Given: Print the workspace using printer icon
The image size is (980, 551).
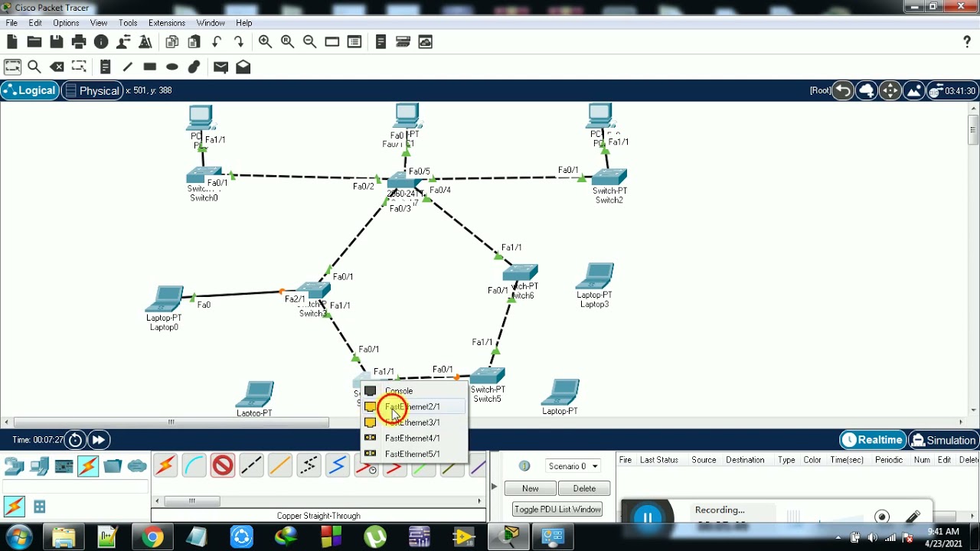Looking at the screenshot, I should point(79,42).
